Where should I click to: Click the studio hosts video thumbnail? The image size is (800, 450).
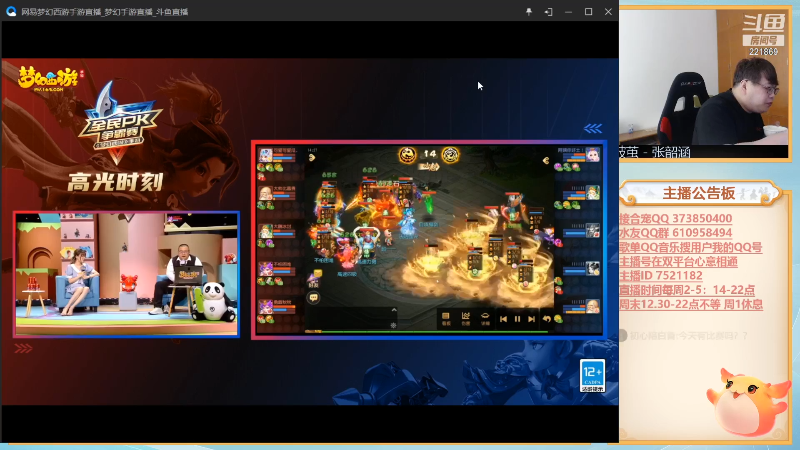pos(127,274)
